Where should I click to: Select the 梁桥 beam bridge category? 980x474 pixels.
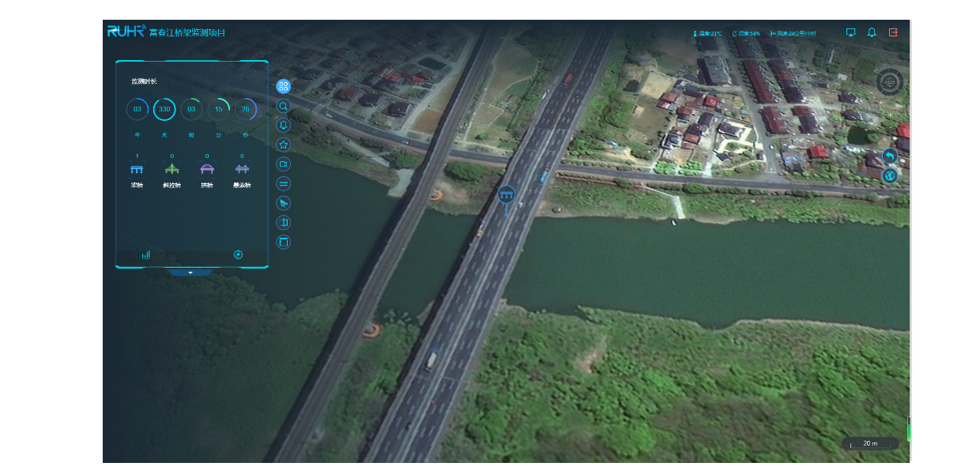pos(137,171)
